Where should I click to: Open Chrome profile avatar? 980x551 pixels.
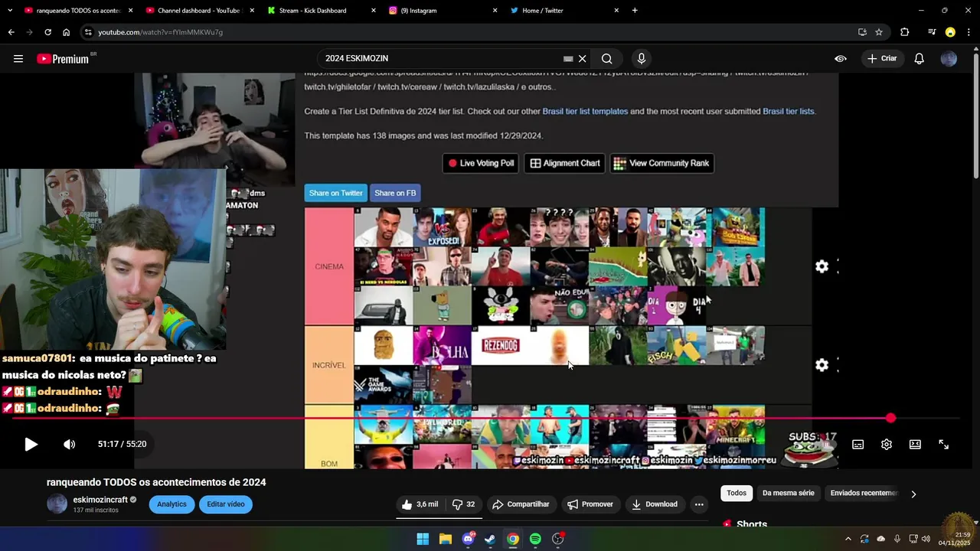point(950,32)
